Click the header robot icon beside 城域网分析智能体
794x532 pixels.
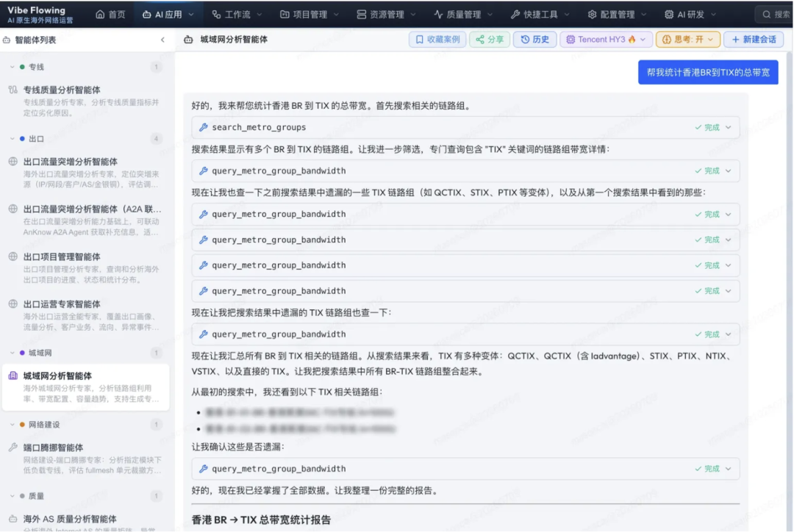click(188, 40)
